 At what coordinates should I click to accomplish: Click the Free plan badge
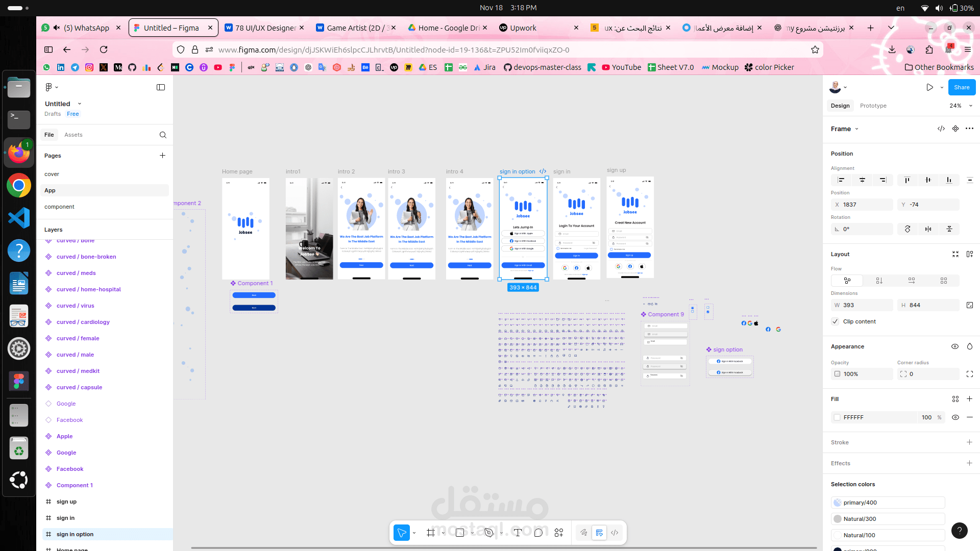tap(73, 114)
